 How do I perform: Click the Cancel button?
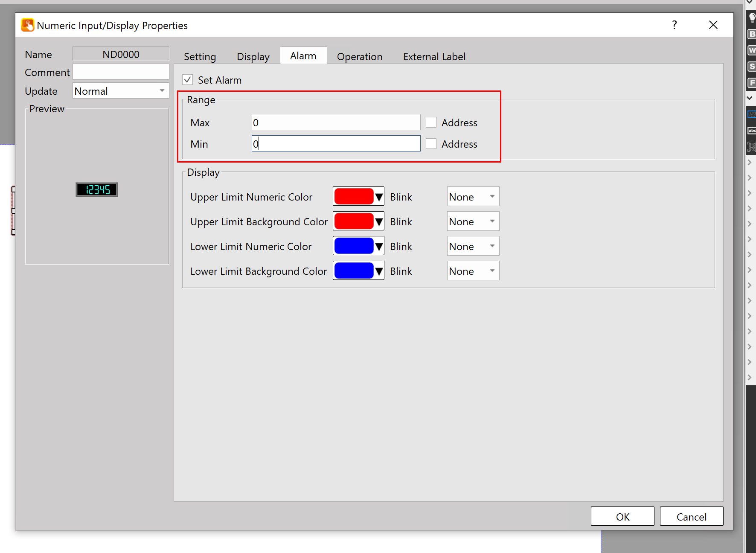pyautogui.click(x=691, y=516)
